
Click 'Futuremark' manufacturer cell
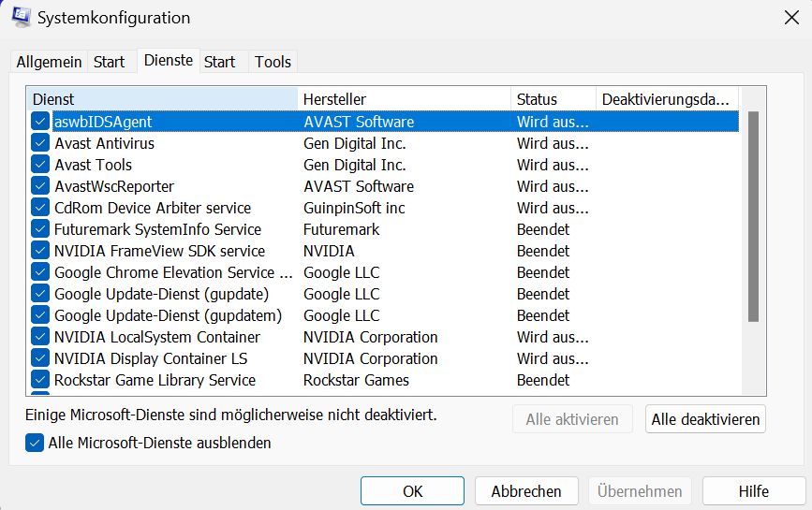341,229
